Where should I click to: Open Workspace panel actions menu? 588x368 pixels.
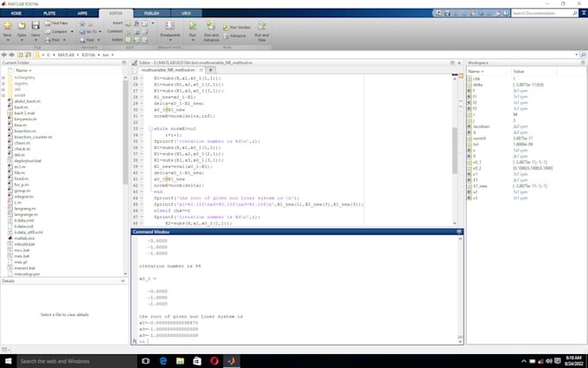pos(583,62)
